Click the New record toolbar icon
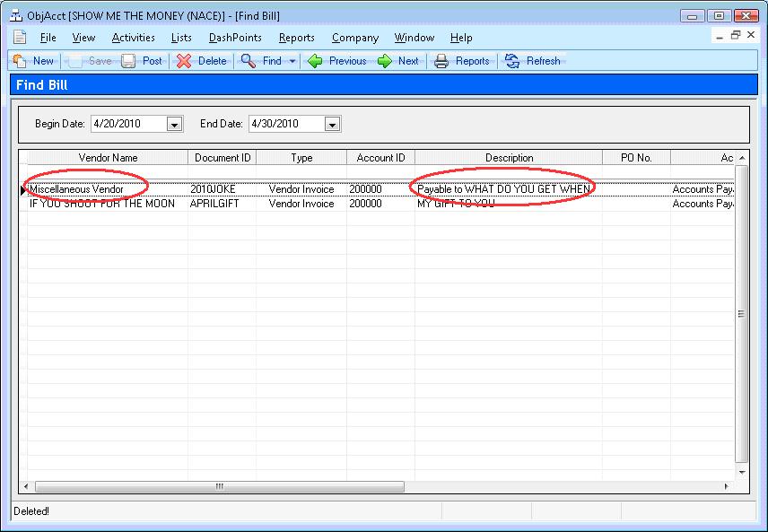Viewport: 768px width, 532px height. pyautogui.click(x=20, y=61)
